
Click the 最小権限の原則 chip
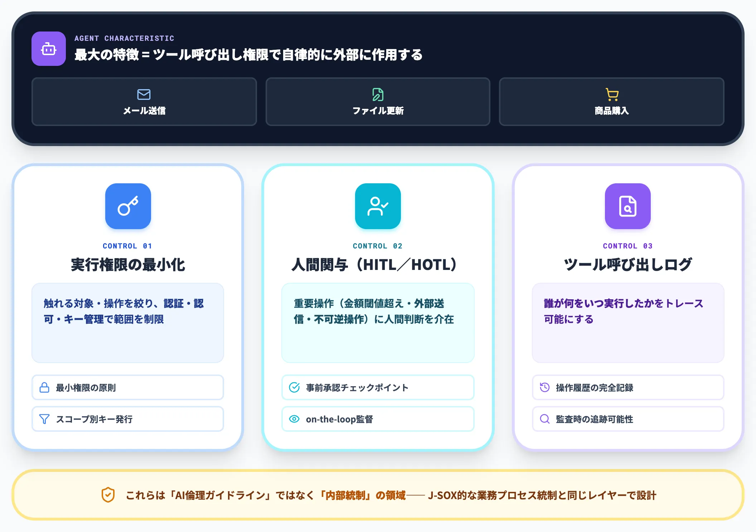pyautogui.click(x=128, y=387)
